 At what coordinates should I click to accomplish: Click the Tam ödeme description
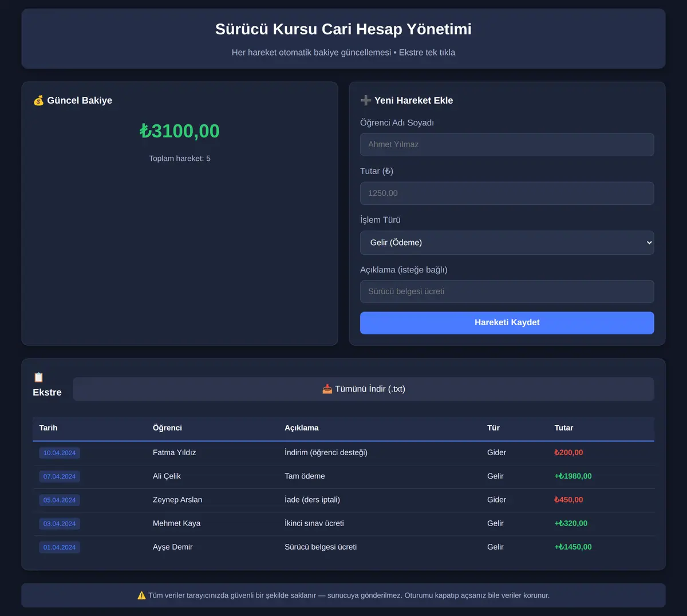pos(305,476)
